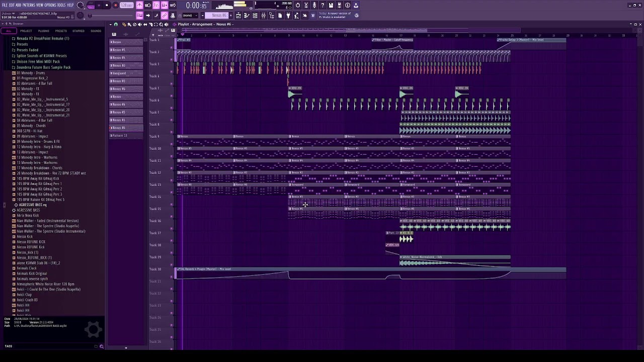
Task: Open the TOOLS menu
Action: [61, 5]
